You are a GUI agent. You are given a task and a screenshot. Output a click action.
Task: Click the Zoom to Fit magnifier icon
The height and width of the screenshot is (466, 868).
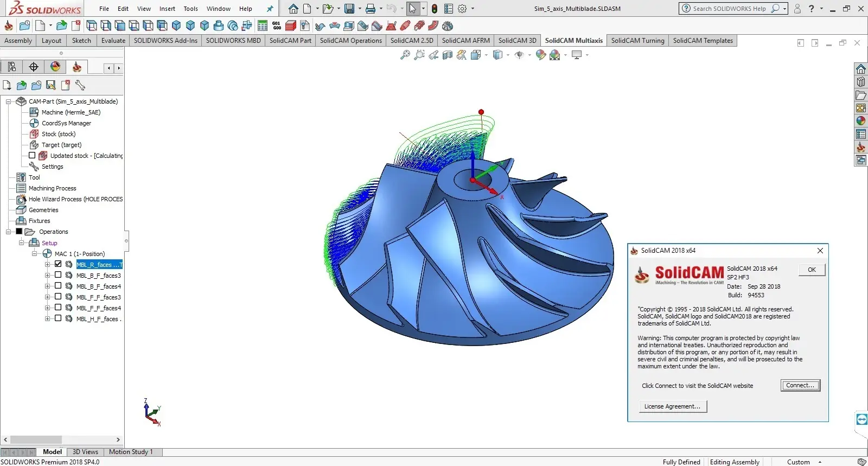[x=405, y=55]
